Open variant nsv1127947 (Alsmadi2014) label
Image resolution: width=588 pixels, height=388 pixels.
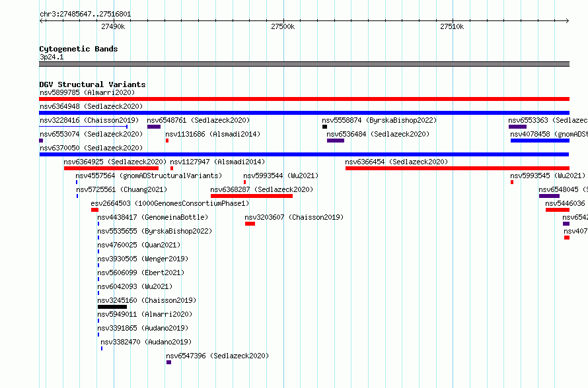(x=217, y=162)
